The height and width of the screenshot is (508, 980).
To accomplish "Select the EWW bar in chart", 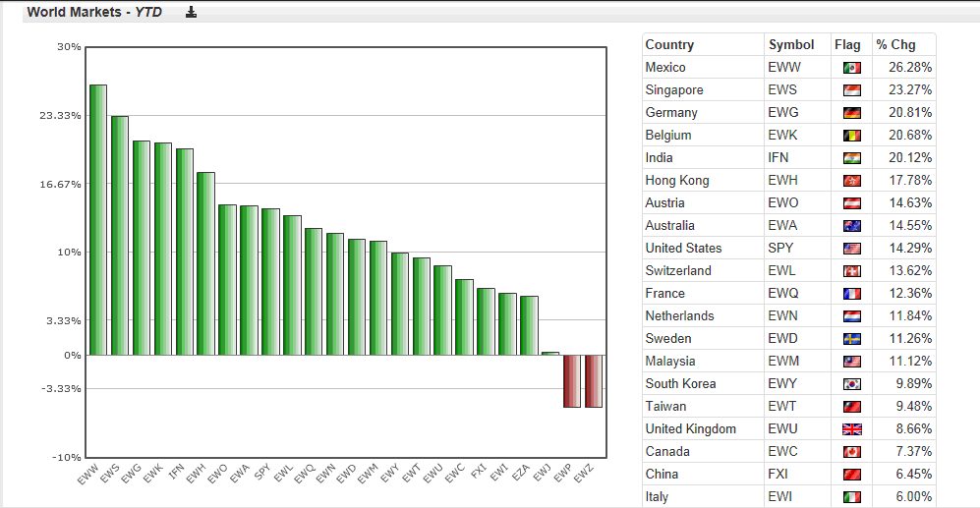I will click(98, 220).
